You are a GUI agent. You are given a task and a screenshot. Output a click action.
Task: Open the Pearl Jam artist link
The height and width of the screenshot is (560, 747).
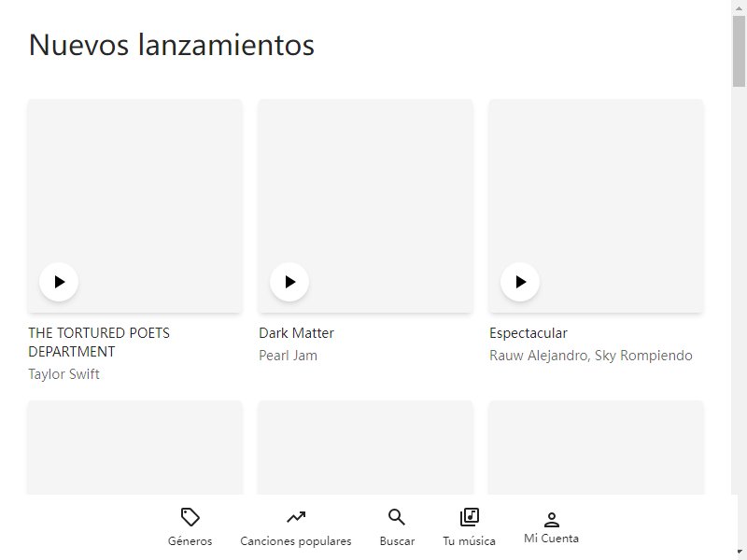[288, 356]
